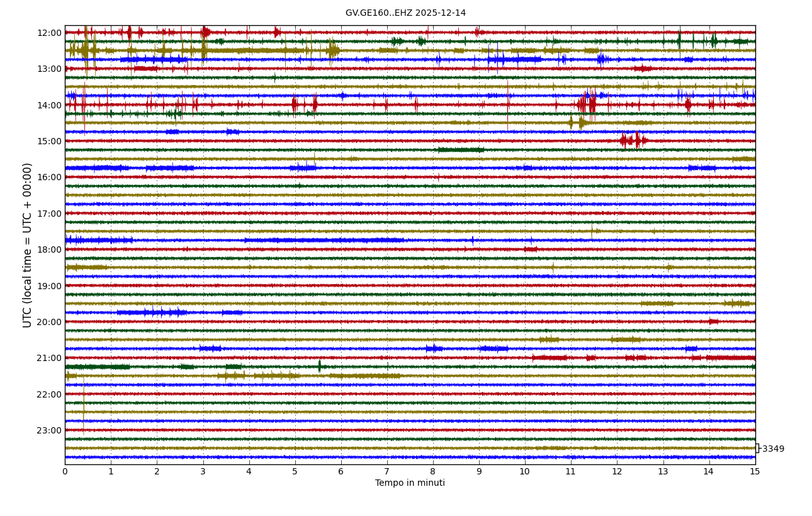Screen dimensions: 812x516
Task: Click the 20:00 hour label
Action: coord(49,322)
